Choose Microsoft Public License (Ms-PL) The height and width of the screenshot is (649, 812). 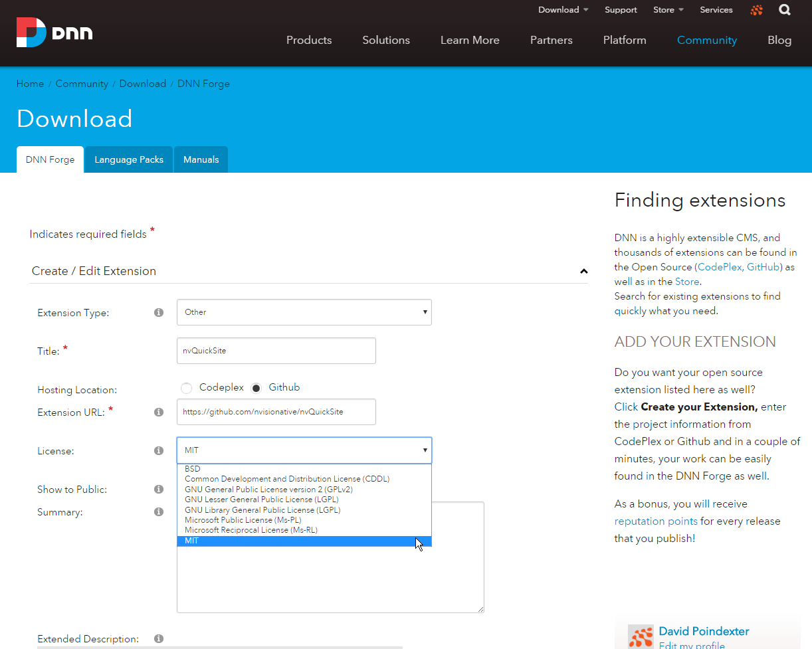tap(304, 520)
